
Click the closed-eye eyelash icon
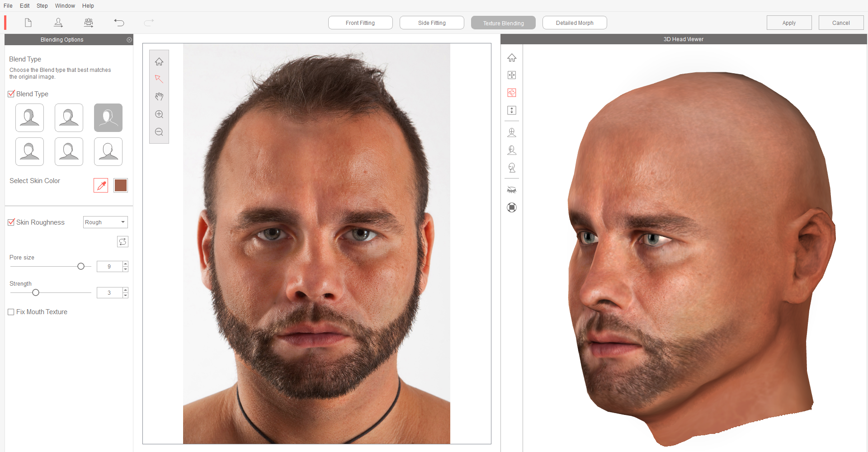coord(512,190)
